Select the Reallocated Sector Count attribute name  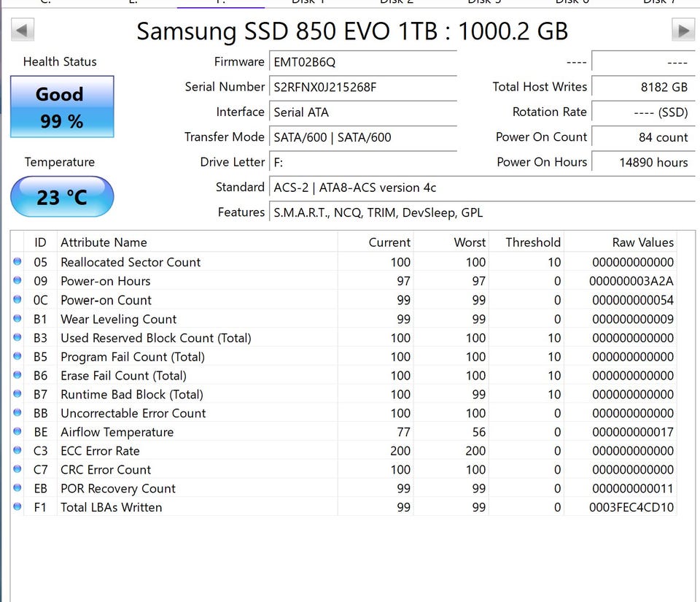click(x=131, y=262)
